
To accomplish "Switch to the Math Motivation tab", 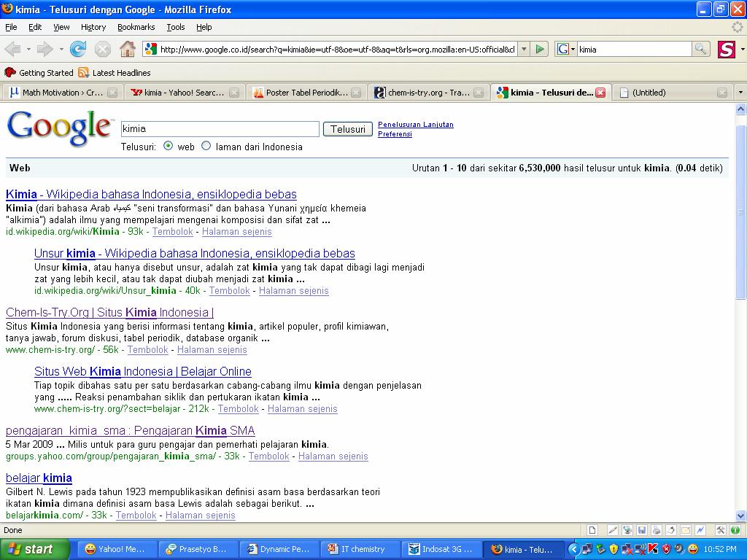I will pos(63,93).
